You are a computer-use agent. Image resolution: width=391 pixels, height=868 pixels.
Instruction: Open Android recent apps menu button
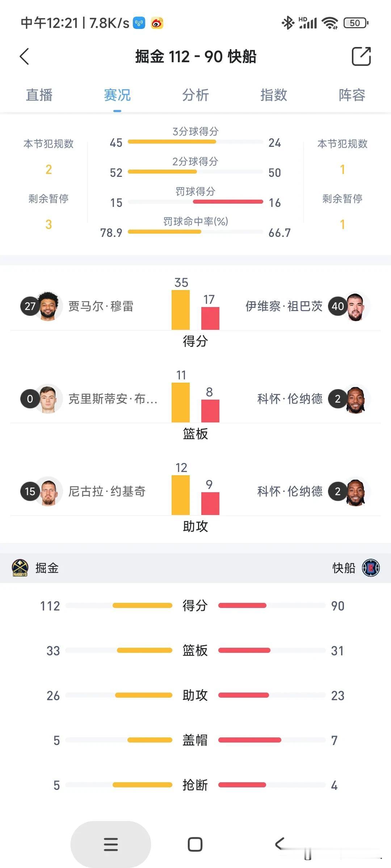(x=111, y=844)
